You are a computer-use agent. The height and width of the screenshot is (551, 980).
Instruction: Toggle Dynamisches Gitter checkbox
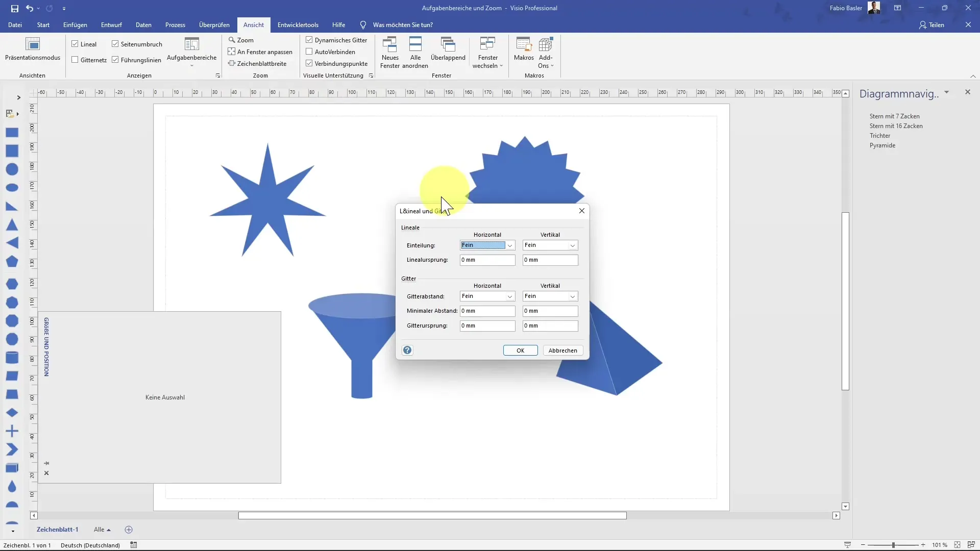pos(309,40)
